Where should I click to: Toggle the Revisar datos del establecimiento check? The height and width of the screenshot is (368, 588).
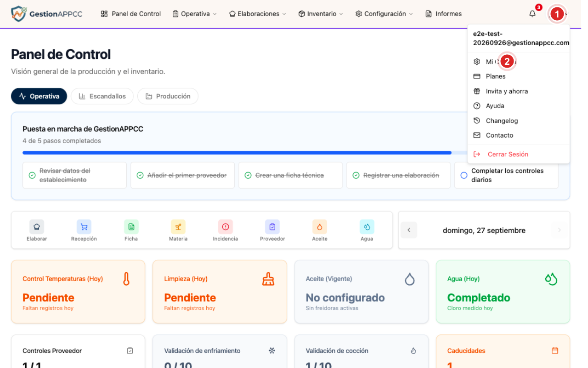pos(32,175)
